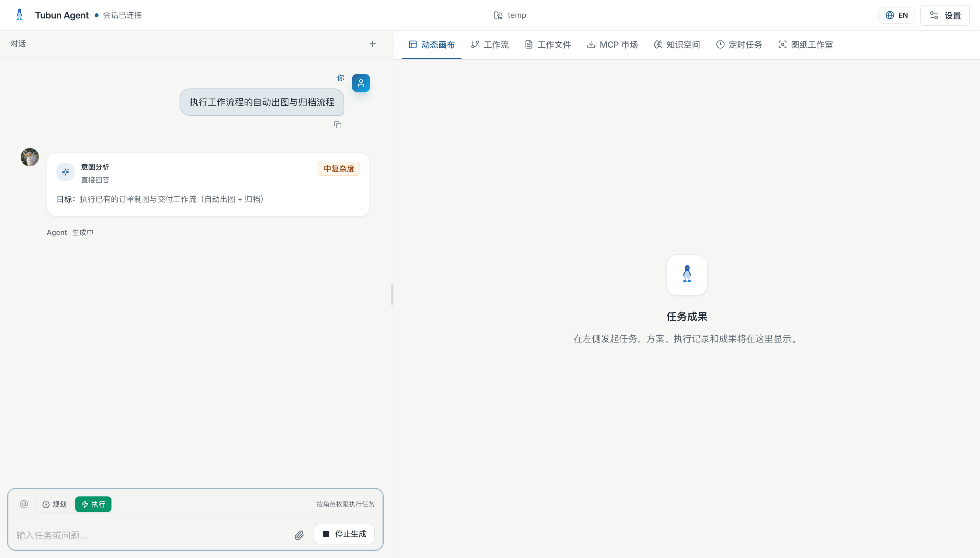Screen dimensions: 980x558
Task: Switch language to EN
Action: point(896,15)
